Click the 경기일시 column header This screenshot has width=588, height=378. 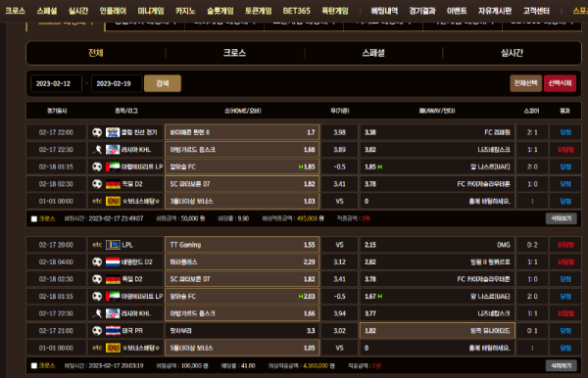pyautogui.click(x=57, y=111)
